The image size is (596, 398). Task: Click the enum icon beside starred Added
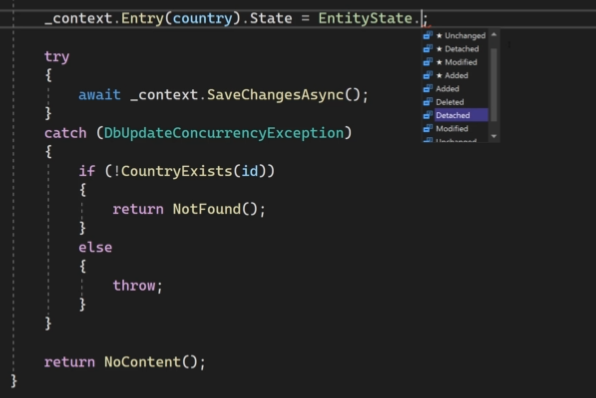point(428,75)
